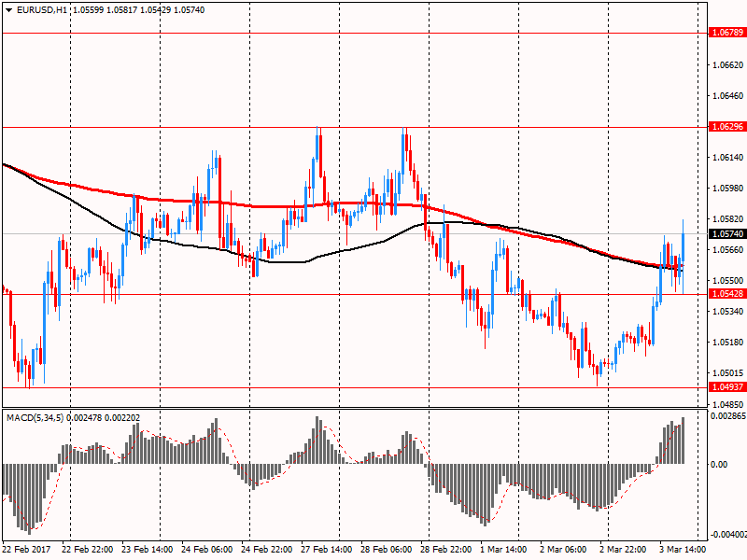The width and height of the screenshot is (747, 560).
Task: Click the 2 Mar 22:00 time axis label
Action: (x=623, y=550)
